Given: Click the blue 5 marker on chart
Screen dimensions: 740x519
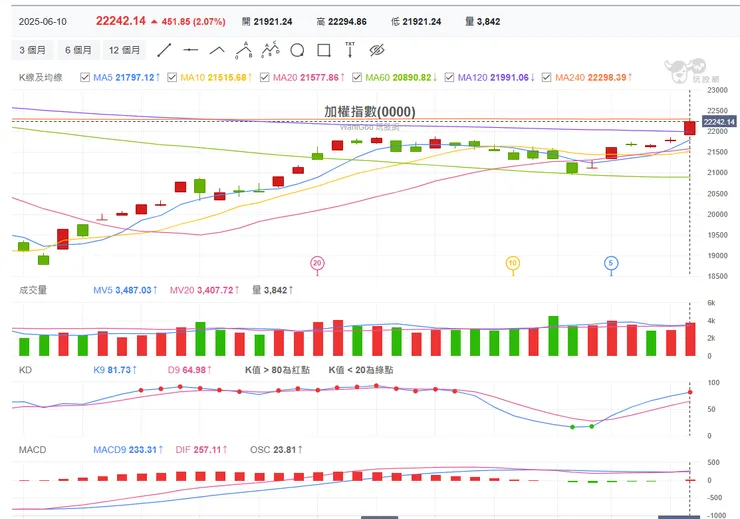Looking at the screenshot, I should [611, 263].
